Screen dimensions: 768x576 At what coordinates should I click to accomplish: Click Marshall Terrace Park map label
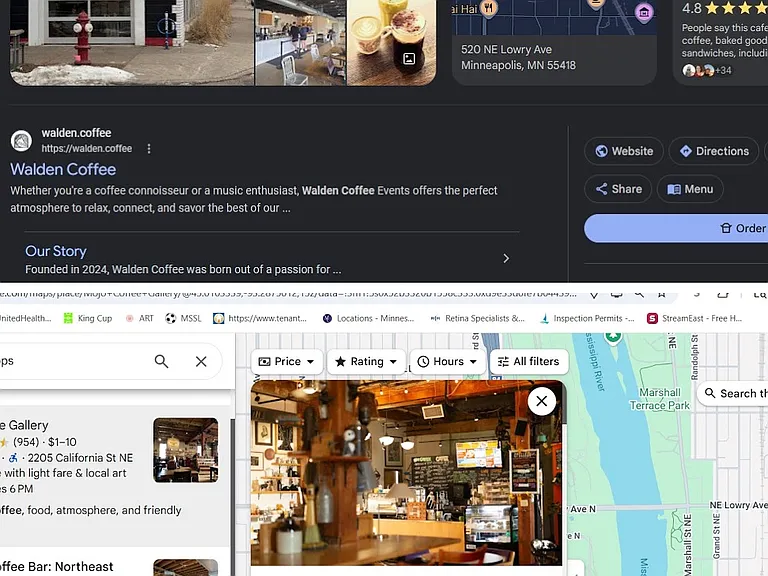(660, 399)
